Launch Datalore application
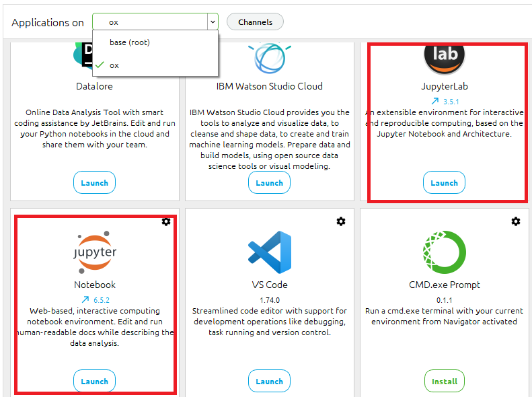 pyautogui.click(x=94, y=182)
